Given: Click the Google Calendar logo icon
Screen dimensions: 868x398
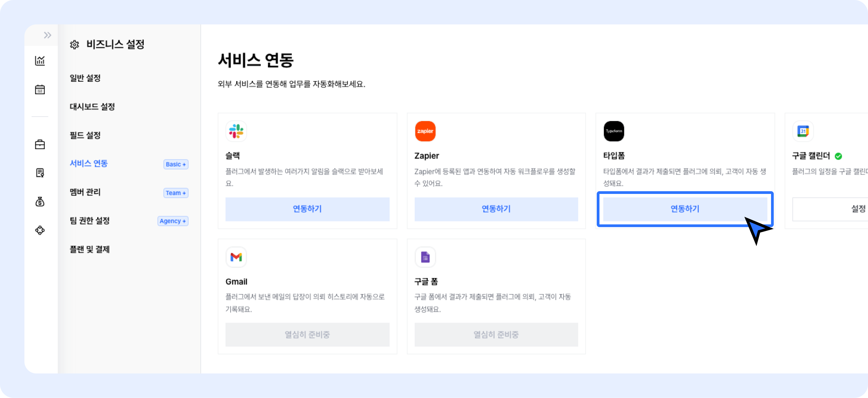Looking at the screenshot, I should pos(803,131).
